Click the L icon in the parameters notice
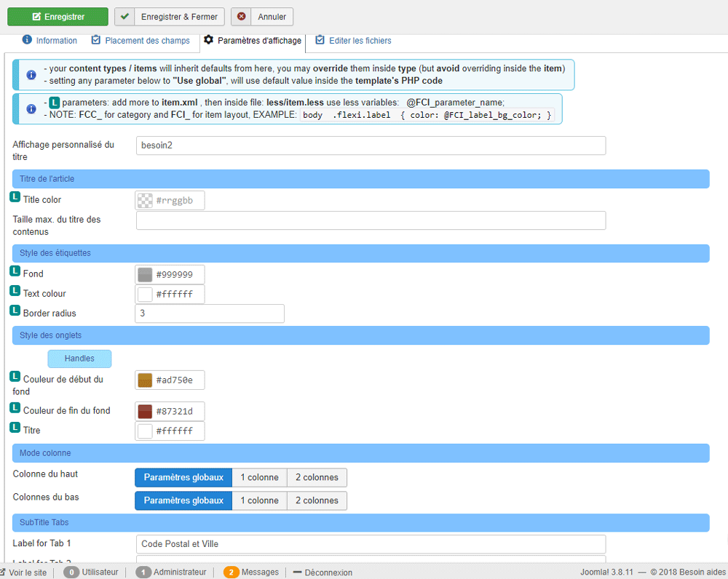Viewport: 728px width, 579px height. coord(55,103)
